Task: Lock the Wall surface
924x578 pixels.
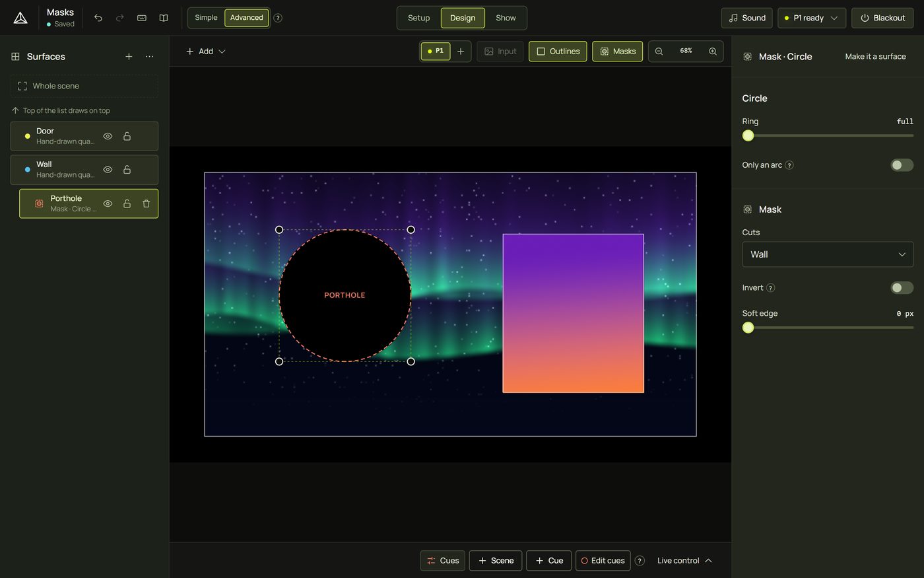Action: click(x=127, y=170)
